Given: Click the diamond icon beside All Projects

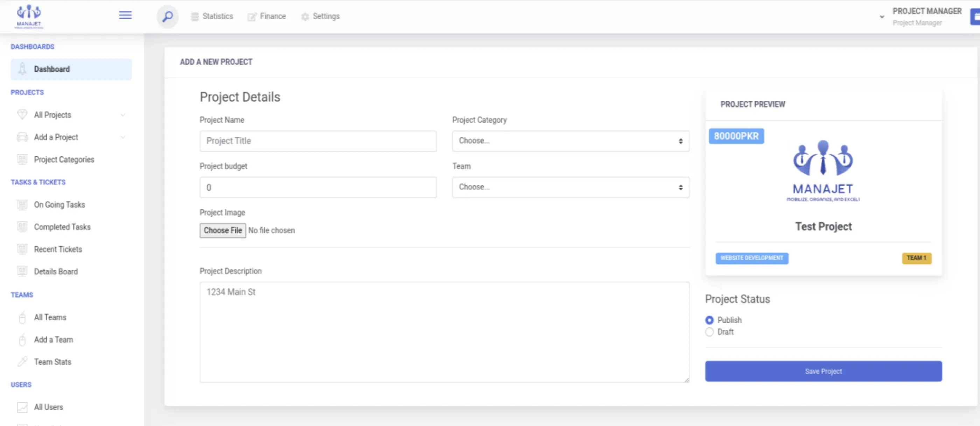Looking at the screenshot, I should pos(22,114).
